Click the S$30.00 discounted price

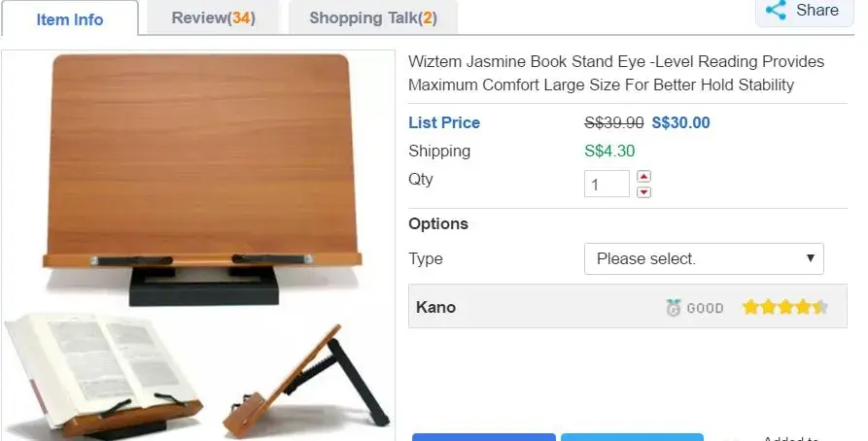pos(680,122)
